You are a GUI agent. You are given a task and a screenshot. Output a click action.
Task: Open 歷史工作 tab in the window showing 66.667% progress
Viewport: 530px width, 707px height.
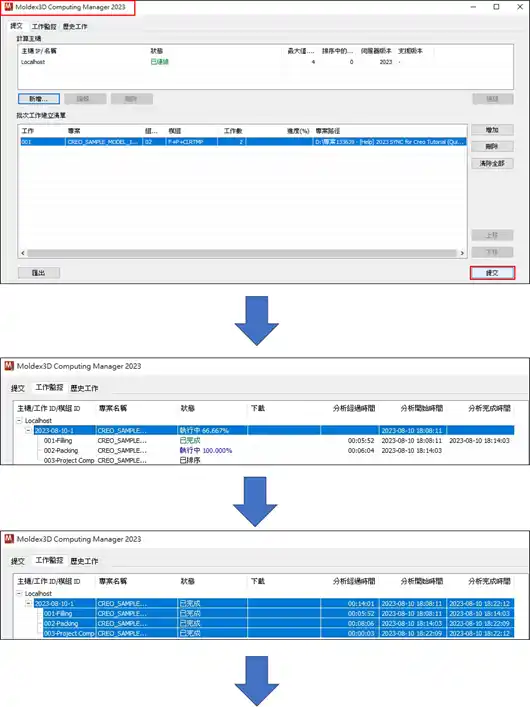coord(84,388)
